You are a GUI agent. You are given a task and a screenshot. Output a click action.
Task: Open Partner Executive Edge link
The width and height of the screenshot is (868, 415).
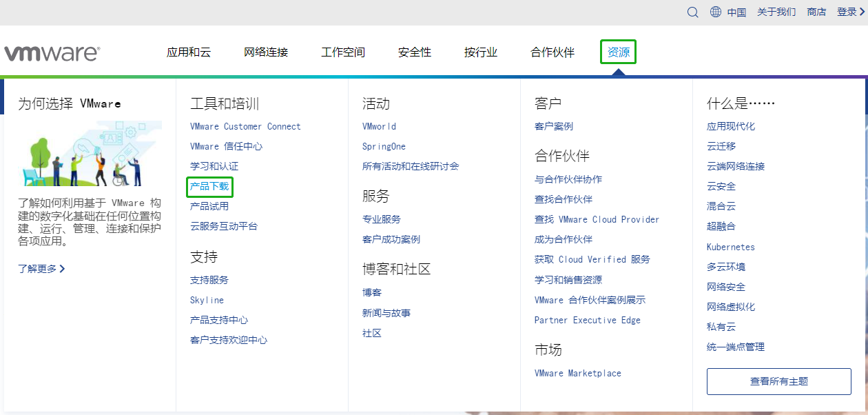(x=588, y=320)
